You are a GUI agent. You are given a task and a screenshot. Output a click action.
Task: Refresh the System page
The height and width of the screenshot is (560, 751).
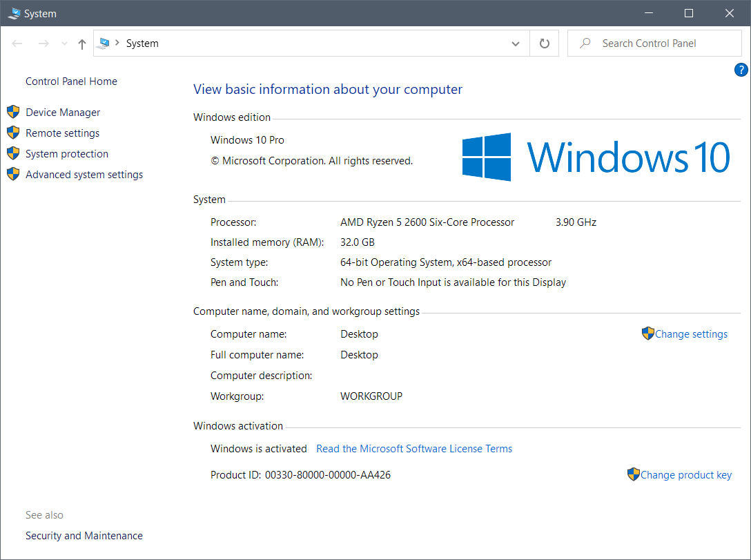click(x=544, y=44)
